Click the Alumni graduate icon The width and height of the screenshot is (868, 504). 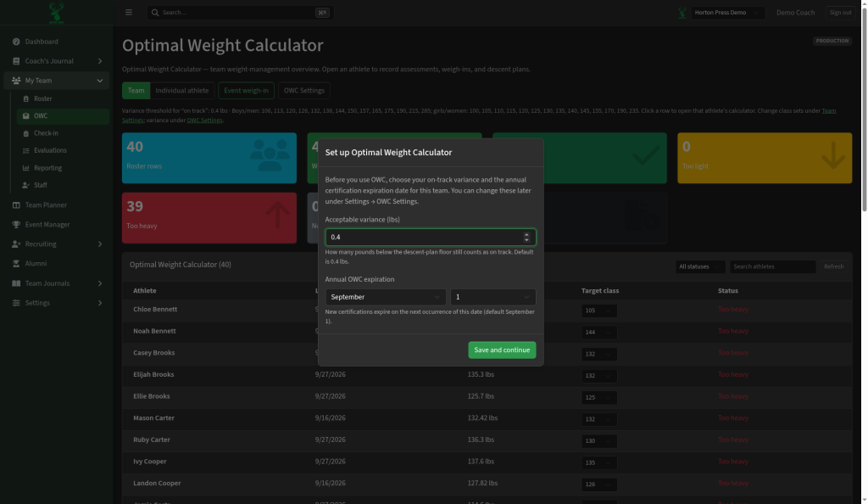click(16, 264)
